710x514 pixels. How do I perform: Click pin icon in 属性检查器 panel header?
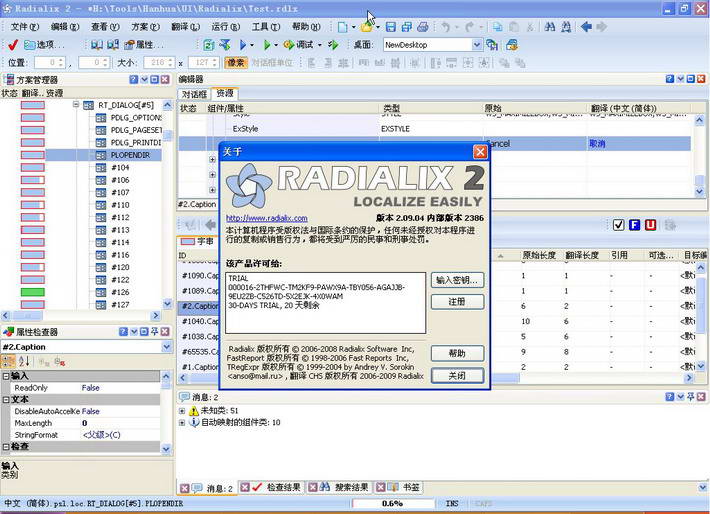(x=154, y=332)
